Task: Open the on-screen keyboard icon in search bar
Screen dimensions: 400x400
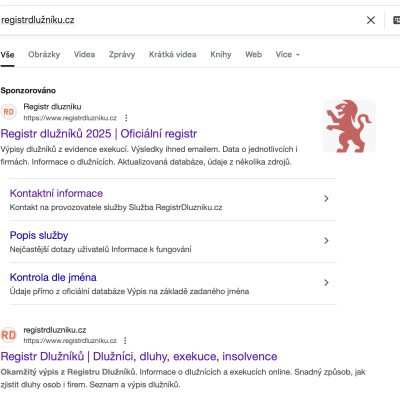Action: pos(396,20)
